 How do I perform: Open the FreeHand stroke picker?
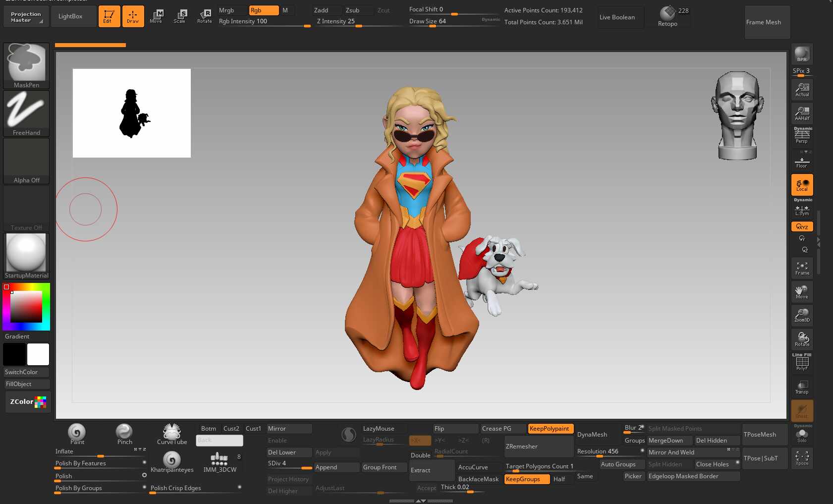click(x=26, y=112)
